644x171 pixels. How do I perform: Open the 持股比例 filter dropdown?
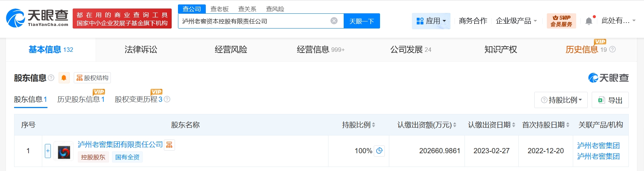tap(561, 100)
